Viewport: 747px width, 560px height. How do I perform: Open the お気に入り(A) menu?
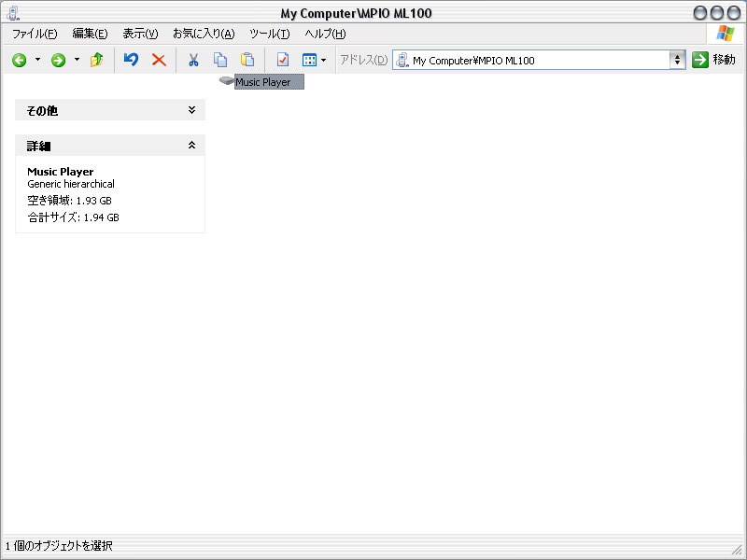click(x=204, y=34)
